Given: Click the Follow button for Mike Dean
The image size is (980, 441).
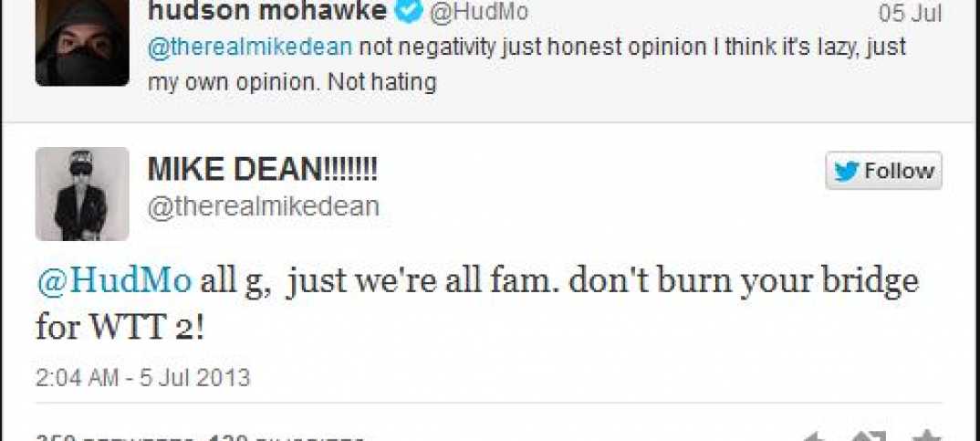Looking at the screenshot, I should 883,170.
